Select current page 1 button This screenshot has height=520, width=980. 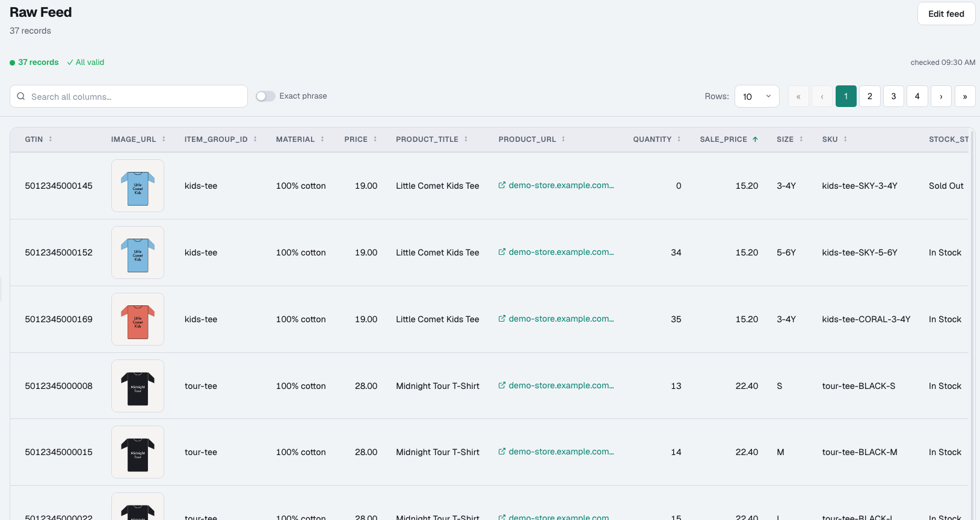tap(846, 96)
